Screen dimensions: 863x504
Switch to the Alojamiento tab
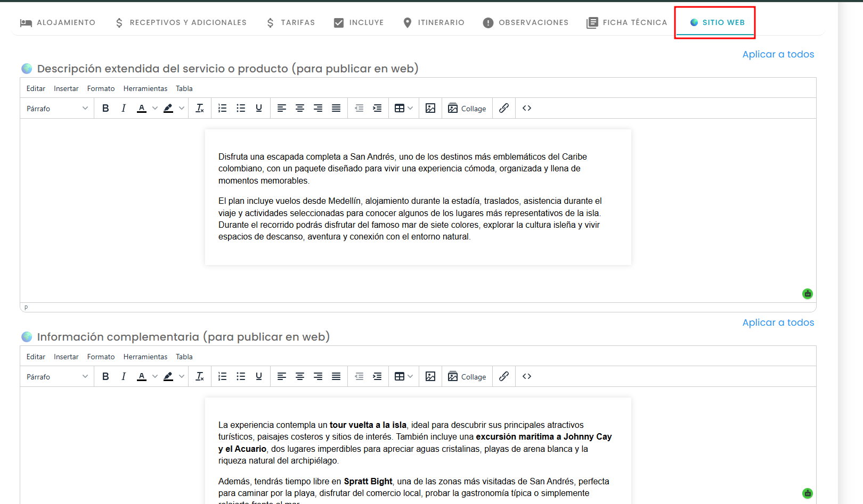click(x=58, y=22)
